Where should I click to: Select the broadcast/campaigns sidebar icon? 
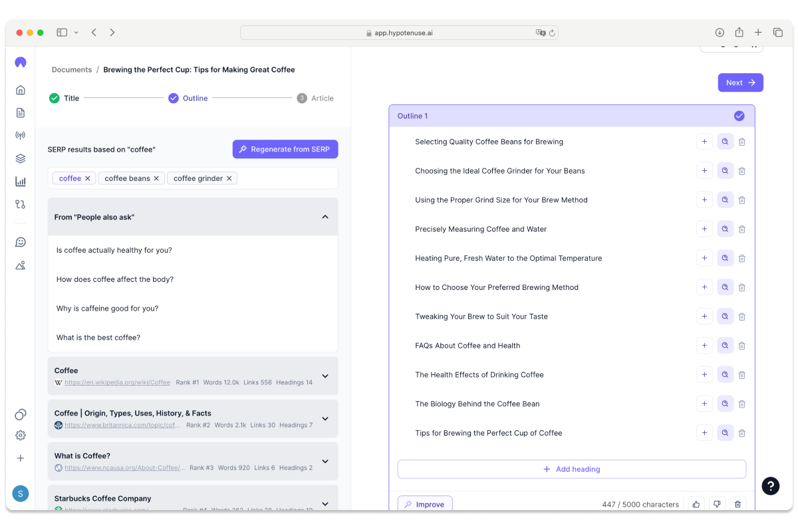20,135
